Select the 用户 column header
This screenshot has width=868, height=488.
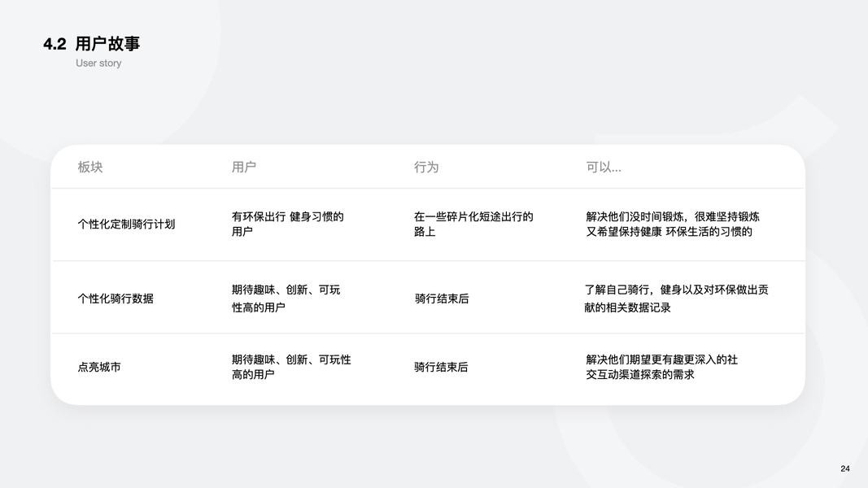[243, 167]
